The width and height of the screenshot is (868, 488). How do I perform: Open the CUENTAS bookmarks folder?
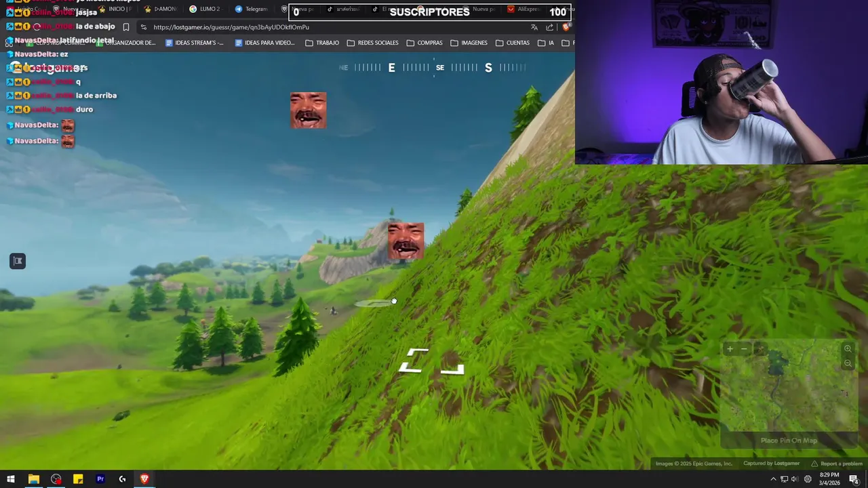(x=513, y=43)
